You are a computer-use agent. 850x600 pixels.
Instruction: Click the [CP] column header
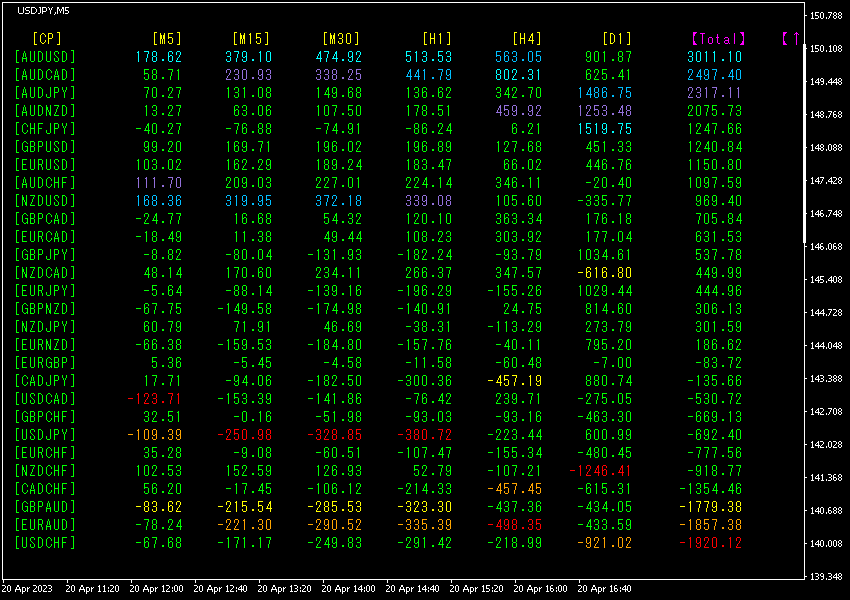click(x=47, y=39)
